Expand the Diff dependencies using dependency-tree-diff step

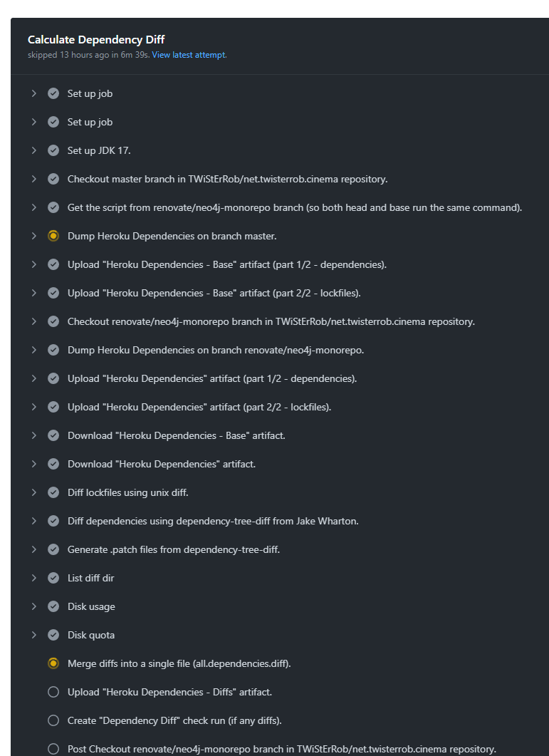point(33,521)
